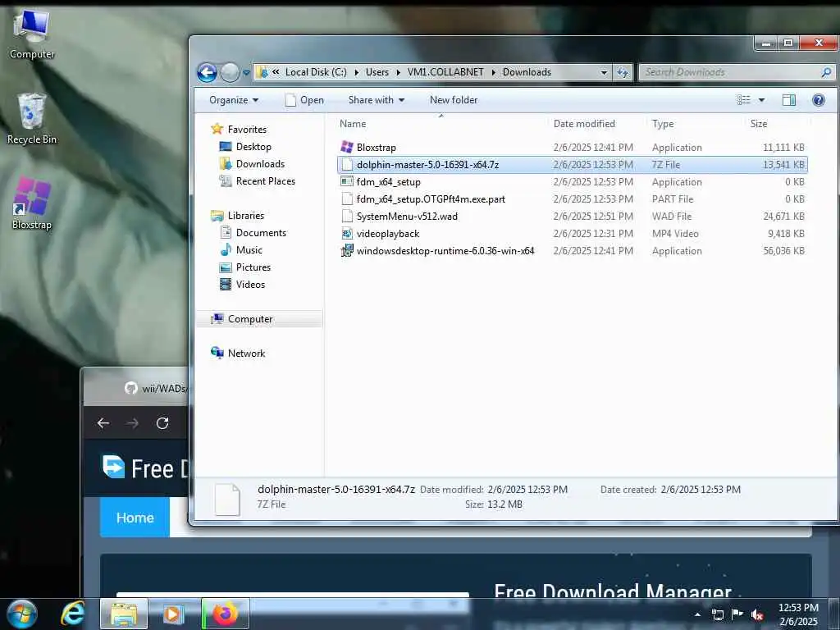
Task: Select the videoplayback MP4 file icon
Action: pos(347,234)
